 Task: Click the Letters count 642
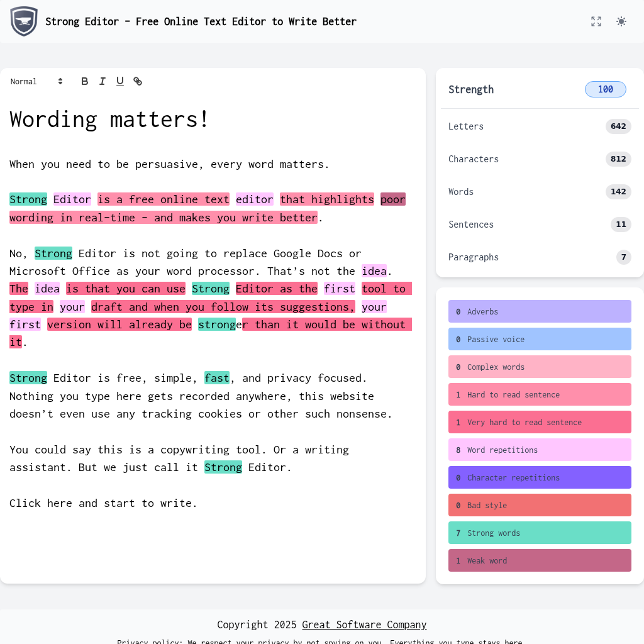[618, 126]
